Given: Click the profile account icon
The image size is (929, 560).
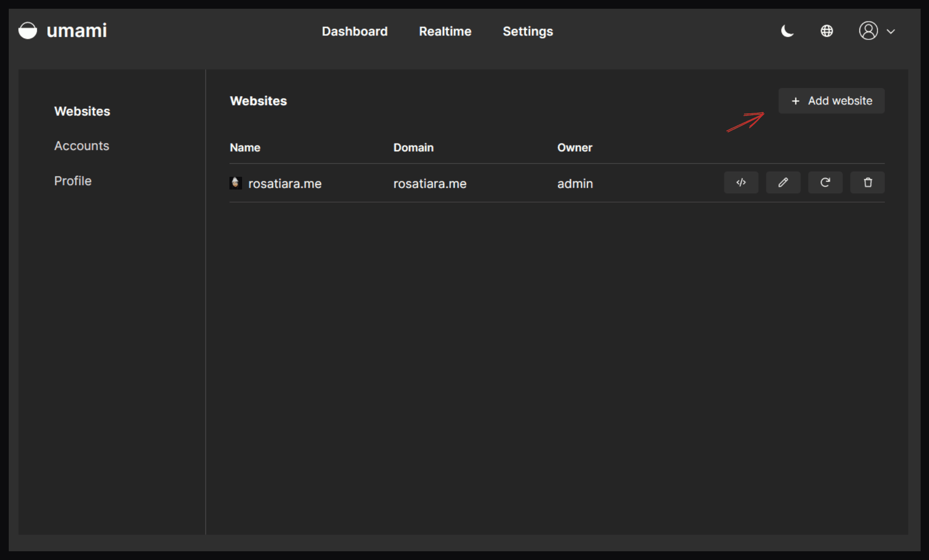Looking at the screenshot, I should 868,31.
